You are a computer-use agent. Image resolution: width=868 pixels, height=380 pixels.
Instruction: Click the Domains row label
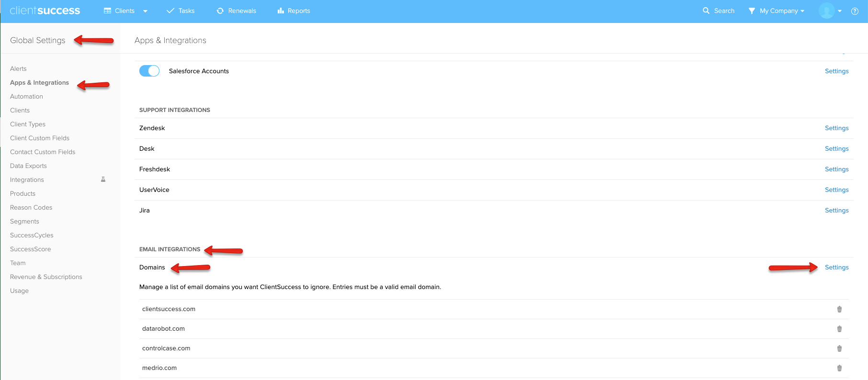[152, 267]
